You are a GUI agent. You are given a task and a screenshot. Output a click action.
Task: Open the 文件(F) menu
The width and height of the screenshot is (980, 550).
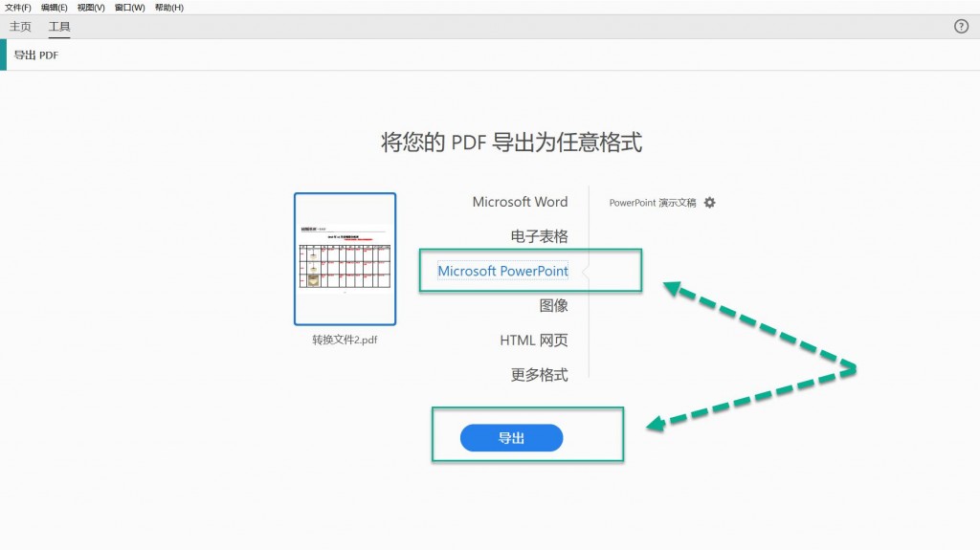point(17,8)
